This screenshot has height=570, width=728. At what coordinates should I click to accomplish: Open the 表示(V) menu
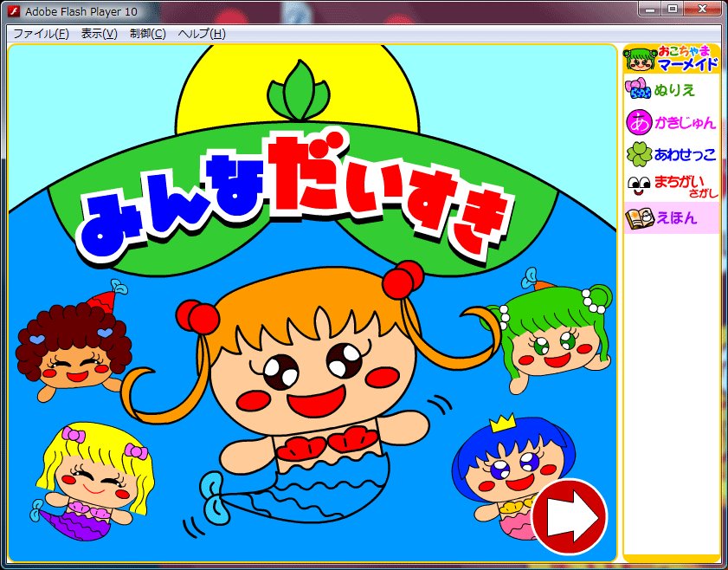click(x=99, y=34)
